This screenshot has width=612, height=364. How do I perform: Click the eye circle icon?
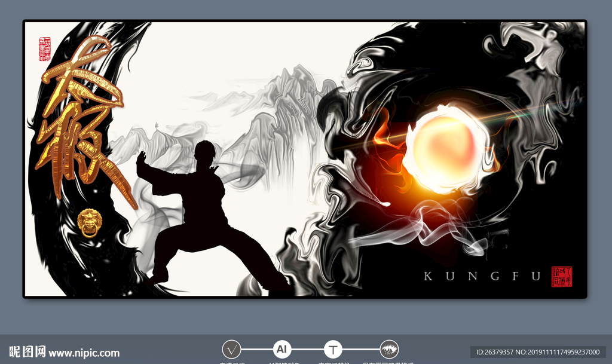click(389, 350)
